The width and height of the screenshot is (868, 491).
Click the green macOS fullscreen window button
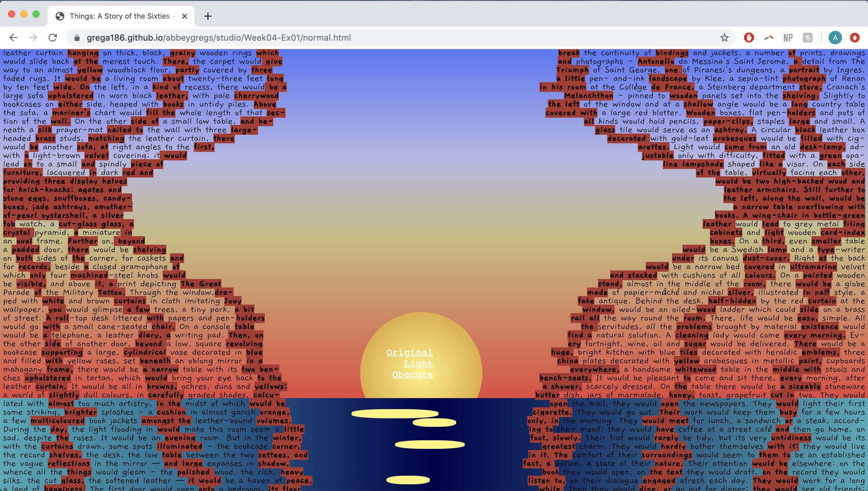36,14
